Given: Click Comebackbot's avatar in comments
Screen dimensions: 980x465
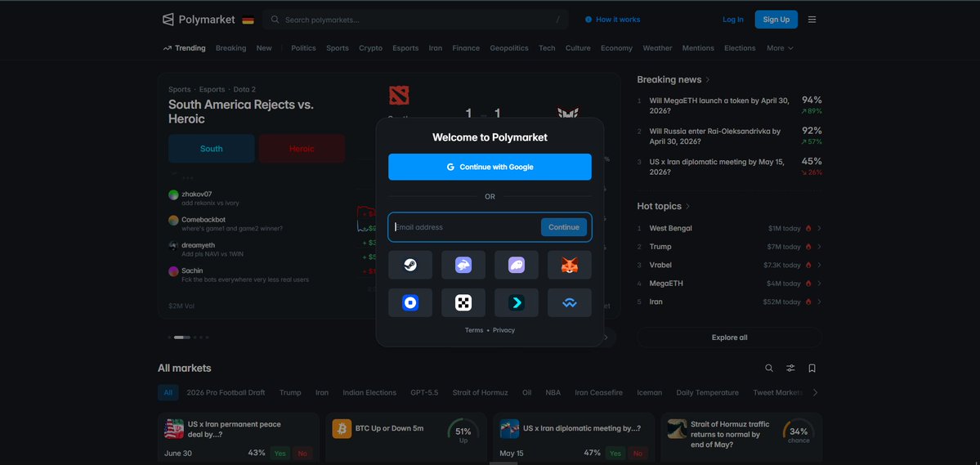Looking at the screenshot, I should 174,220.
